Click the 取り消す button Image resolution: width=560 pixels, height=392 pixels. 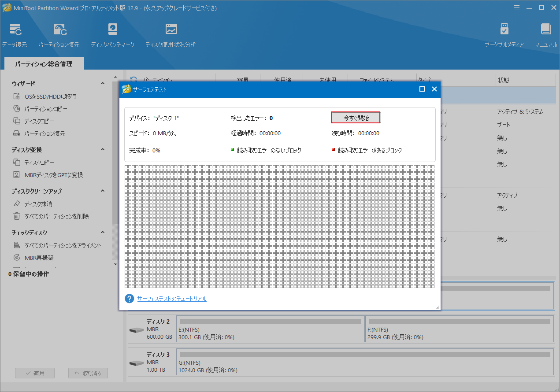point(88,373)
